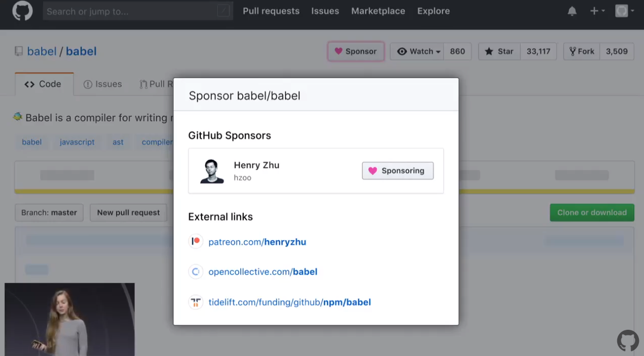Image resolution: width=644 pixels, height=356 pixels.
Task: Click the repository book icon
Action: pyautogui.click(x=19, y=51)
